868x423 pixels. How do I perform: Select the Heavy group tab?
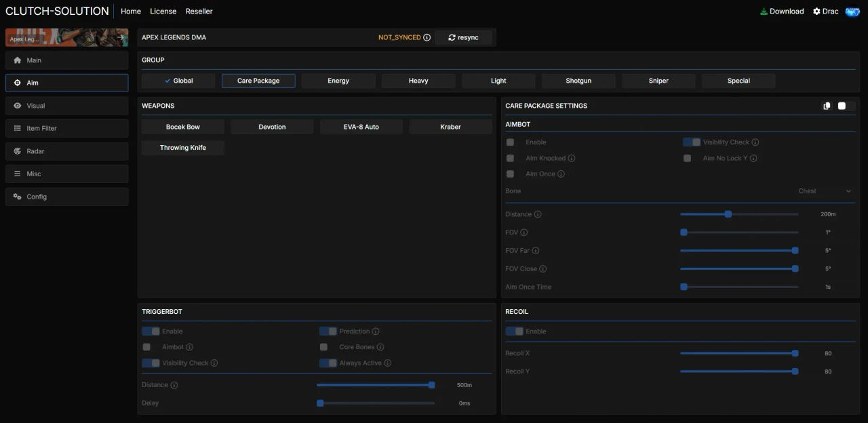click(418, 81)
